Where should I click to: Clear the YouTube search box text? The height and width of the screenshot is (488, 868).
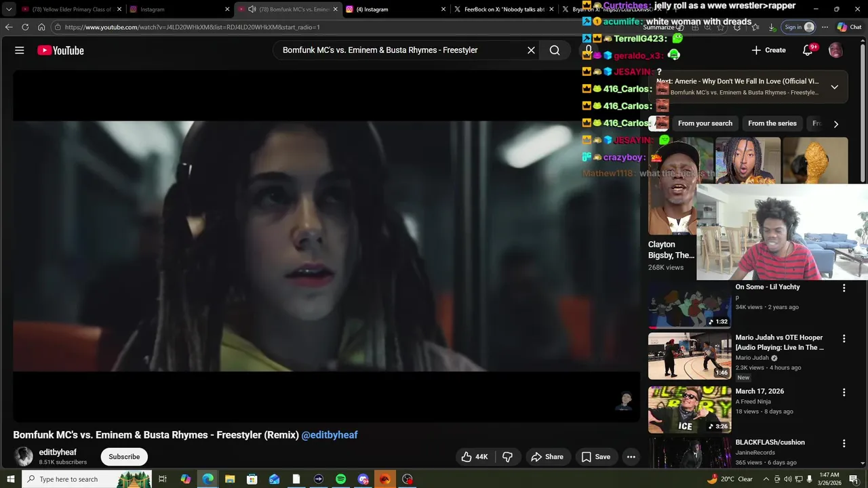click(531, 50)
